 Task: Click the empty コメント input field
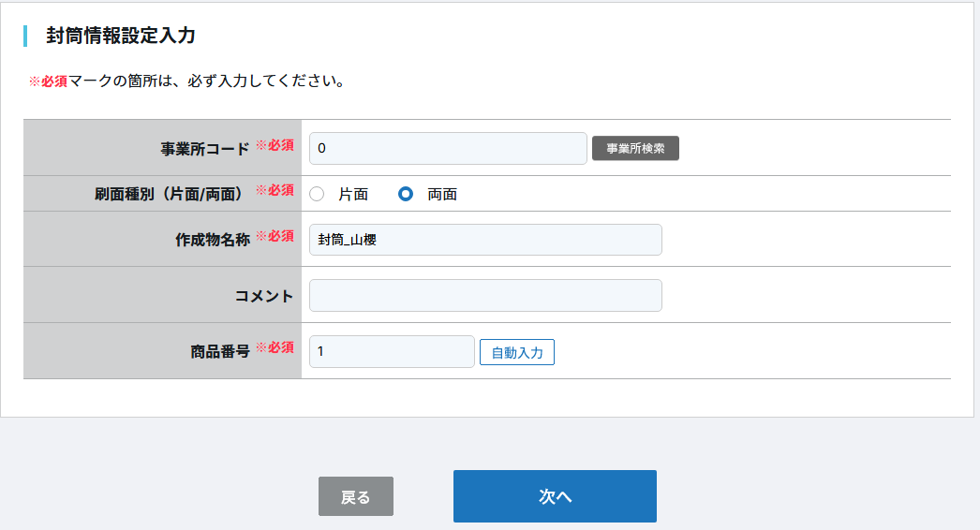pyautogui.click(x=485, y=295)
